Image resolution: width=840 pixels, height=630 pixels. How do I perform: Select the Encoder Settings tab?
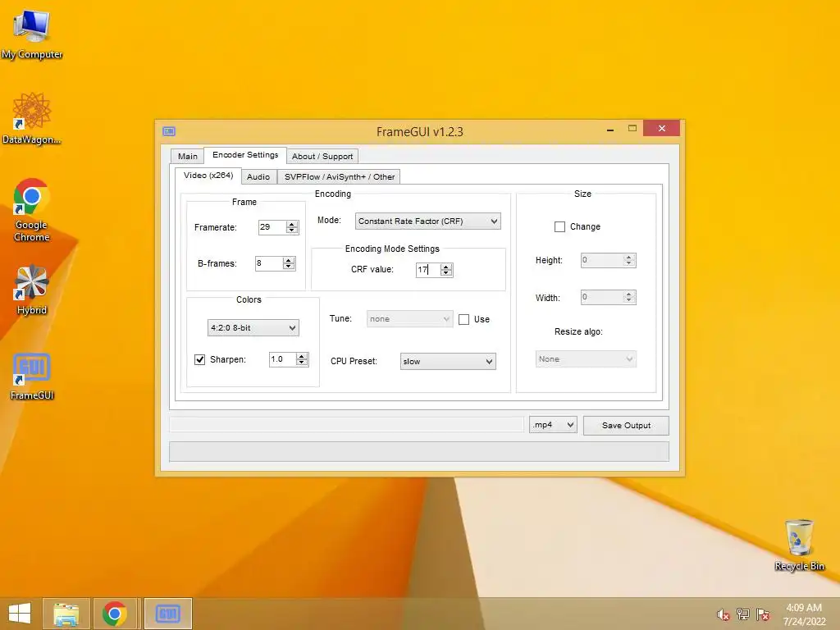tap(245, 155)
